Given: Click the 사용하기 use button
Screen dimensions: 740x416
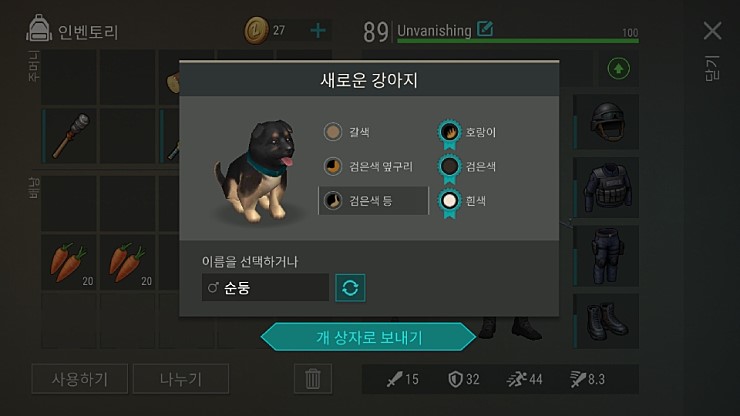Looking at the screenshot, I should pyautogui.click(x=80, y=379).
